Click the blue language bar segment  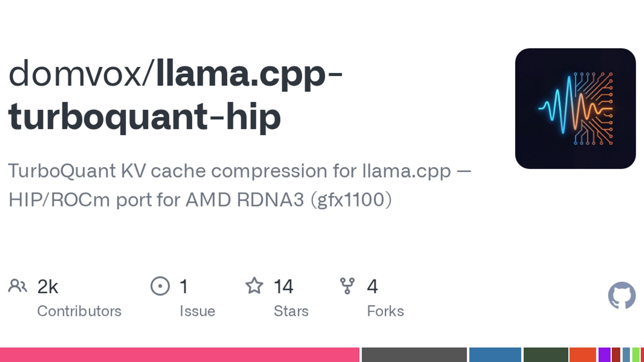(x=495, y=355)
